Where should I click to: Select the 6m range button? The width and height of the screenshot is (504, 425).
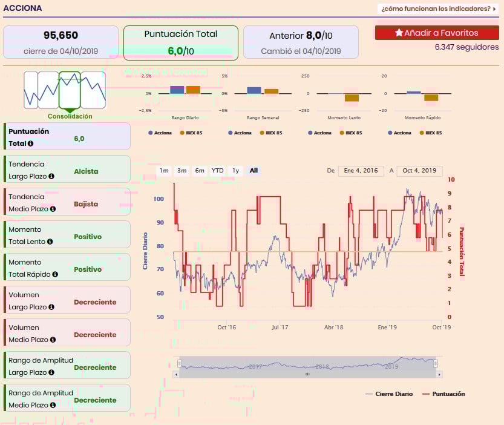click(200, 171)
